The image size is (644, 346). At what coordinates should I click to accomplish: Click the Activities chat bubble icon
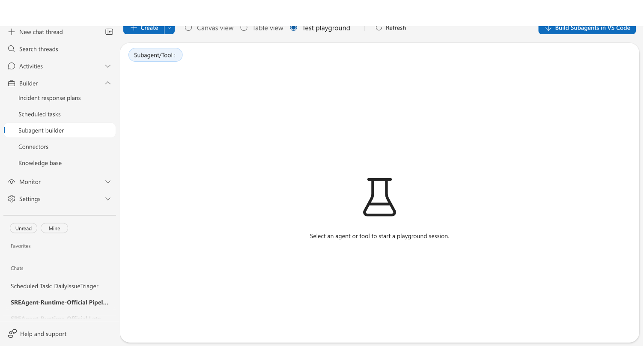pos(12,66)
